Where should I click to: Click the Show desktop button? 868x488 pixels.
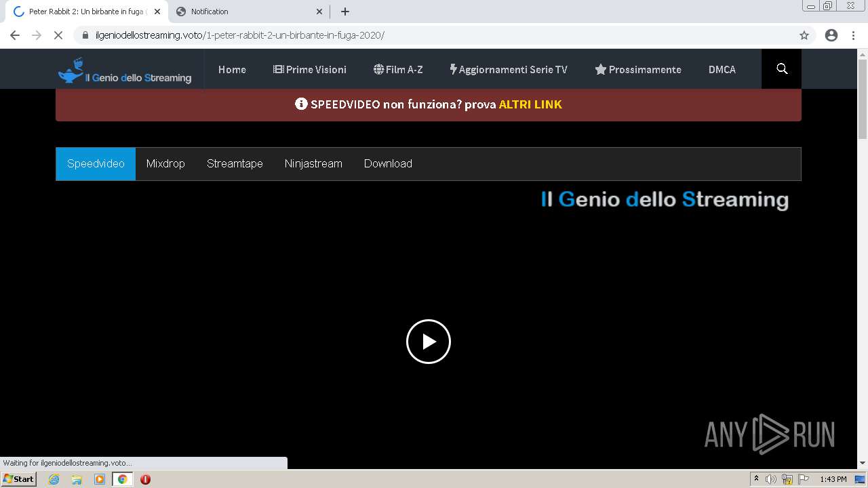tap(861, 479)
